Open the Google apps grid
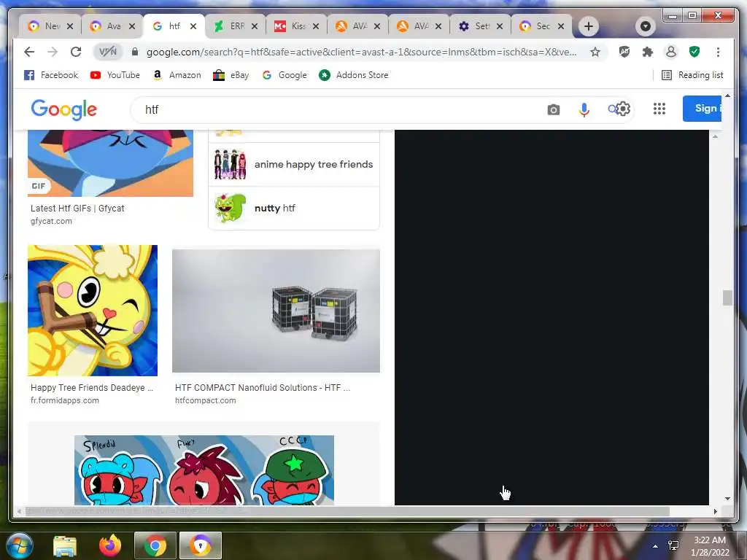Screen dimensions: 747x560 tap(659, 109)
